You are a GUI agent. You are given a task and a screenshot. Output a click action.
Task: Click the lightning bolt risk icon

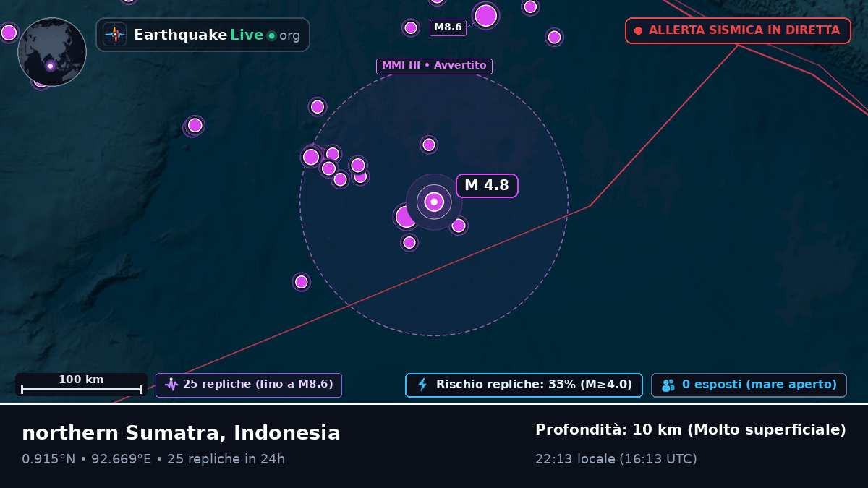[422, 385]
